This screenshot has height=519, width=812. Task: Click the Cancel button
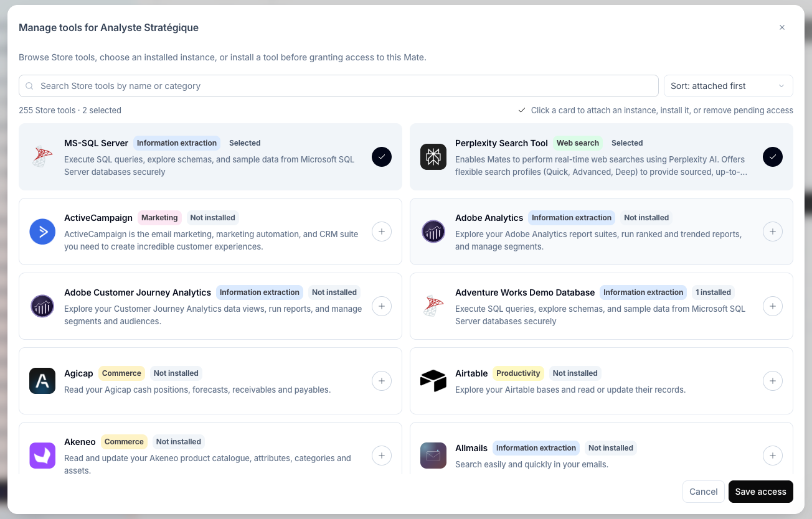click(x=704, y=492)
